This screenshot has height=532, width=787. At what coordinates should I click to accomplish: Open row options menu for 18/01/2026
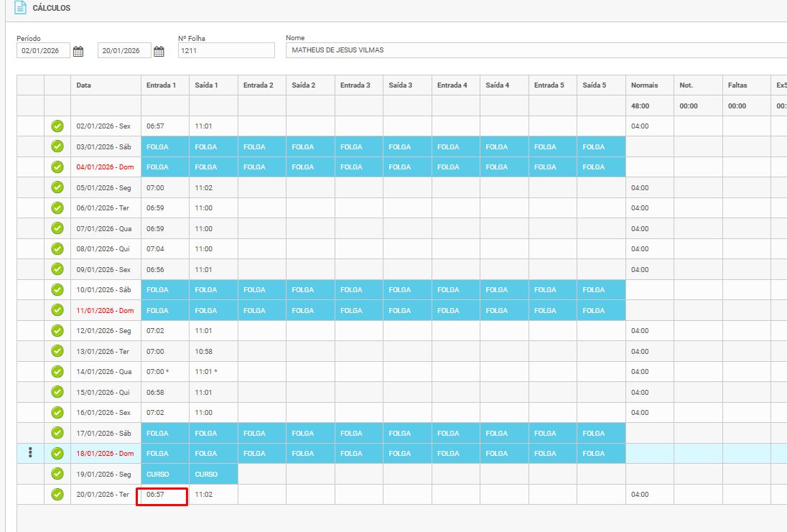tap(29, 452)
